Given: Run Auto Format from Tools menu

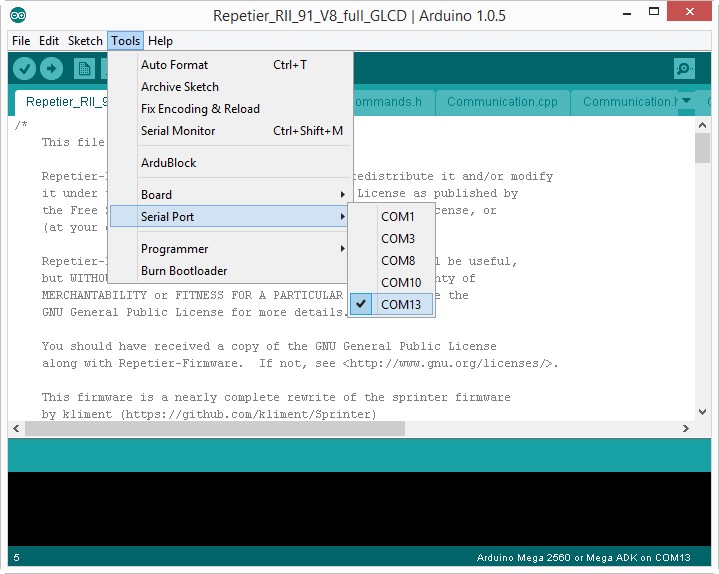Looking at the screenshot, I should [x=174, y=65].
